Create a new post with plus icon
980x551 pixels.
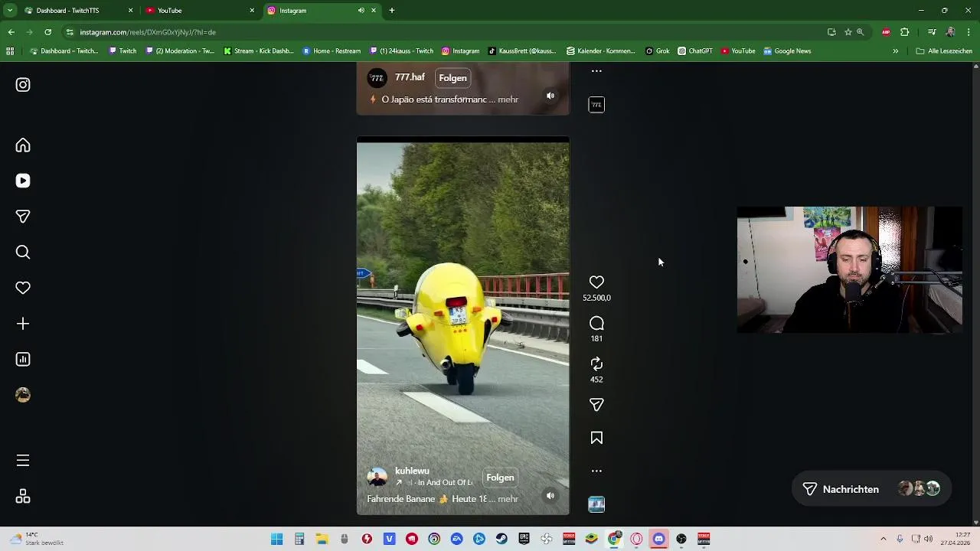(x=23, y=324)
